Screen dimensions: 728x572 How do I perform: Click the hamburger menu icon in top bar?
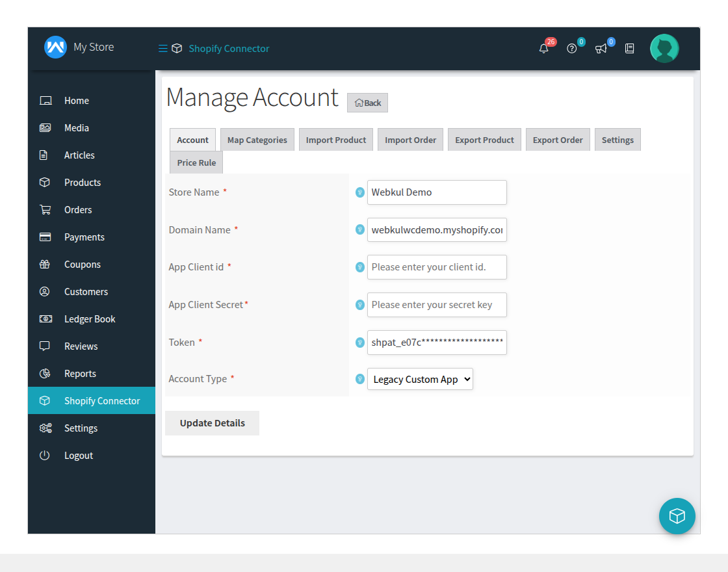tap(161, 47)
